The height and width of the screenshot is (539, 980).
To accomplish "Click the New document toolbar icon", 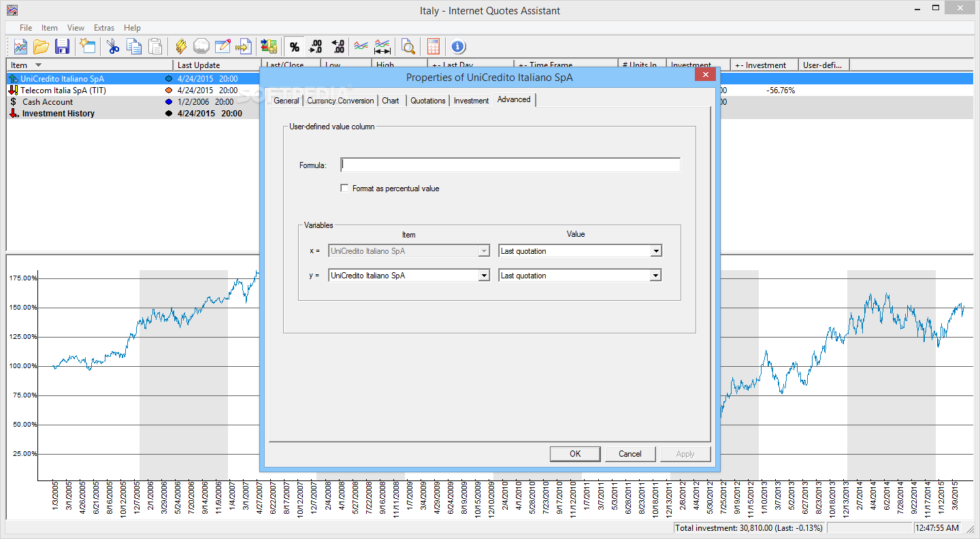I will [x=20, y=46].
